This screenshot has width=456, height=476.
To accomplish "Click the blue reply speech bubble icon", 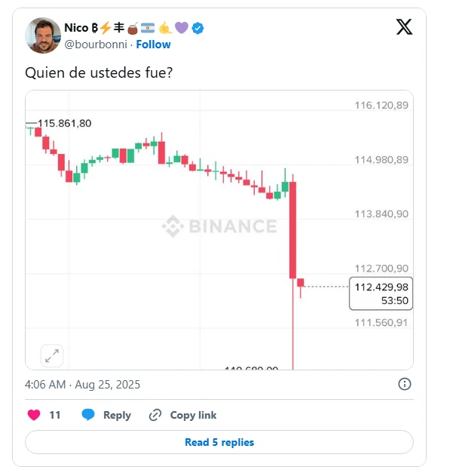I will (x=88, y=415).
